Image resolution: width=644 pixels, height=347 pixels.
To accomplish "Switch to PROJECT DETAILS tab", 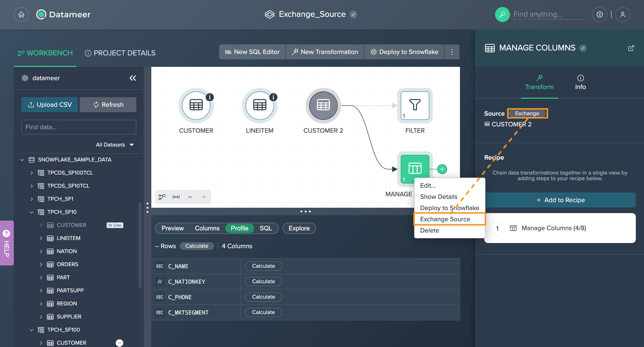I will pyautogui.click(x=120, y=53).
